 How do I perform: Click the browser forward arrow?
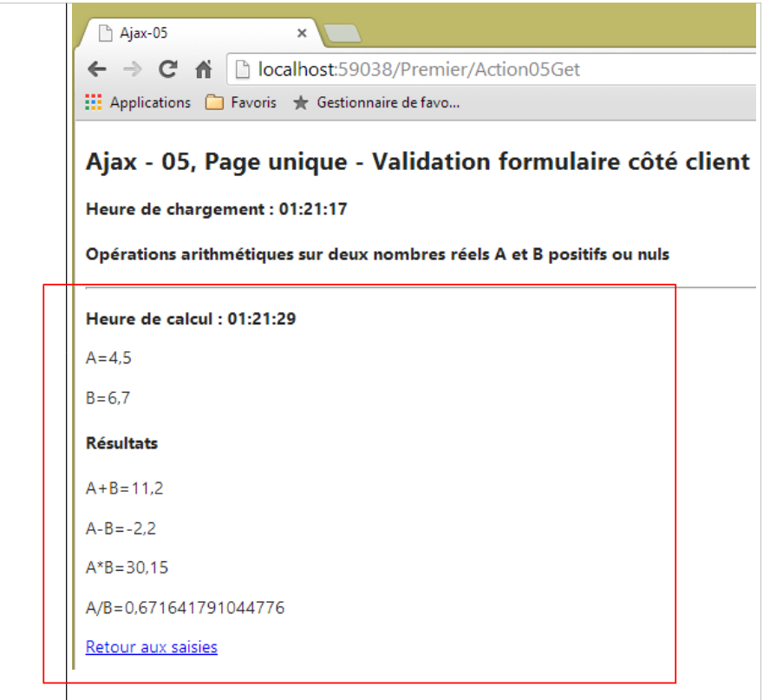pos(133,69)
